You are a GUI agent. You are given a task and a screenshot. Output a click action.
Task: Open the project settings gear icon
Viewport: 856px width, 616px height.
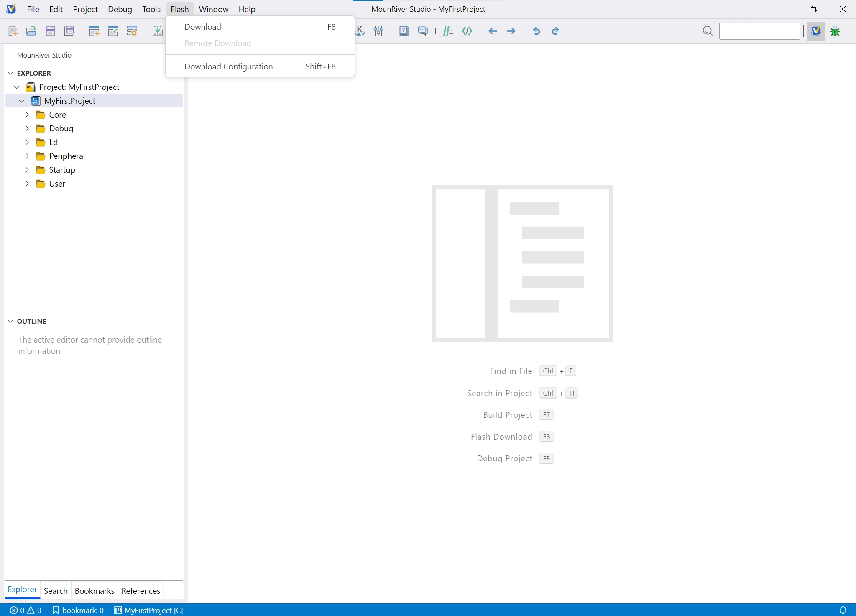[x=132, y=31]
